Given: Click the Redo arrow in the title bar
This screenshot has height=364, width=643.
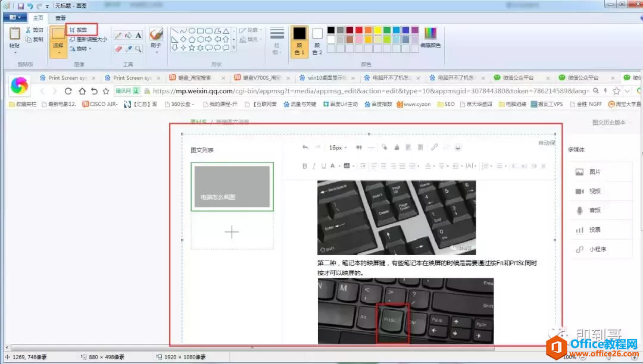Looking at the screenshot, I should (39, 6).
